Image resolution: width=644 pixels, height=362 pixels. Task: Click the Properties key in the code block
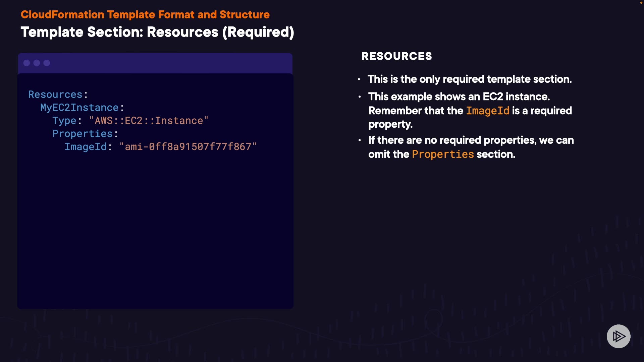83,134
